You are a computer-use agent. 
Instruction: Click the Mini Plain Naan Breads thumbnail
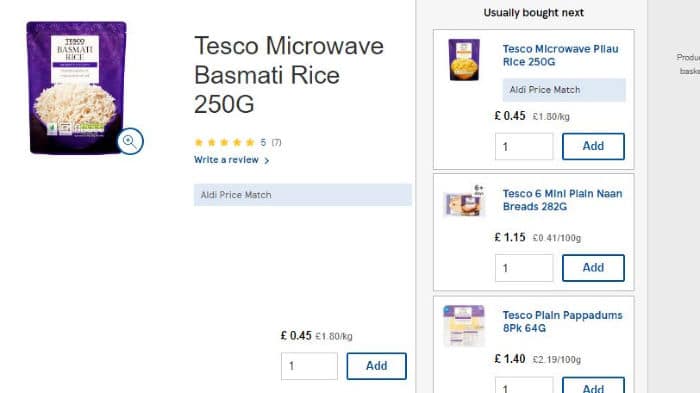click(x=464, y=201)
